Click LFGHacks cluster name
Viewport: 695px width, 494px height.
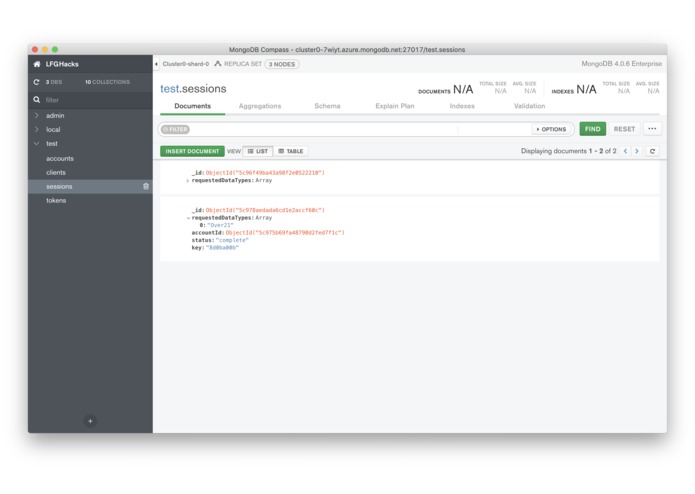[62, 64]
